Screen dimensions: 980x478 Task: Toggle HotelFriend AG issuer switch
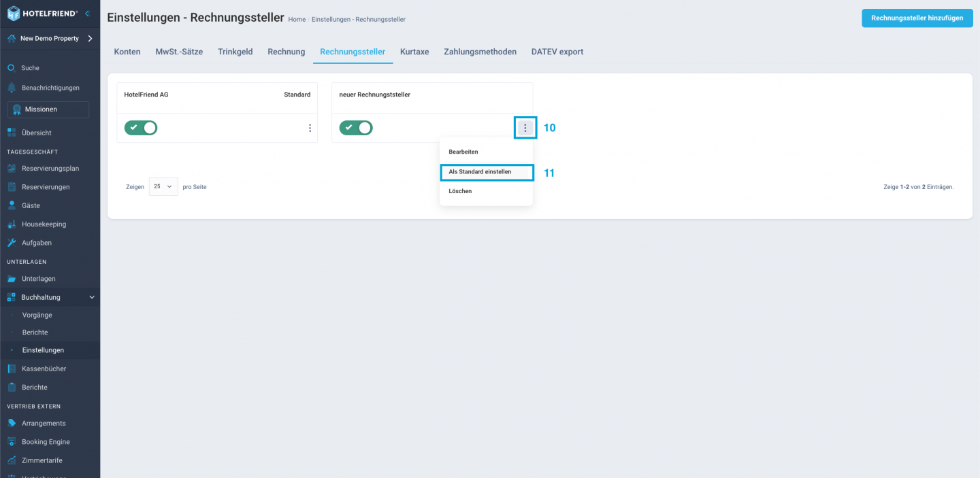coord(141,128)
